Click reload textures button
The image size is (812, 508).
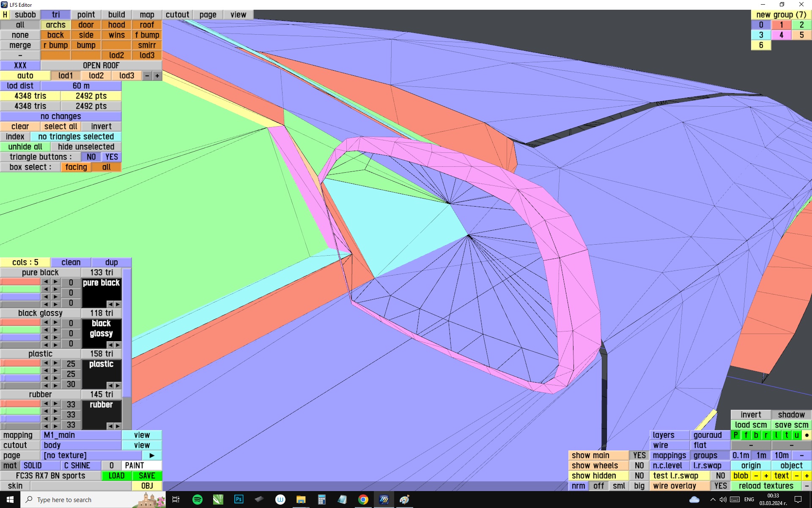click(765, 486)
